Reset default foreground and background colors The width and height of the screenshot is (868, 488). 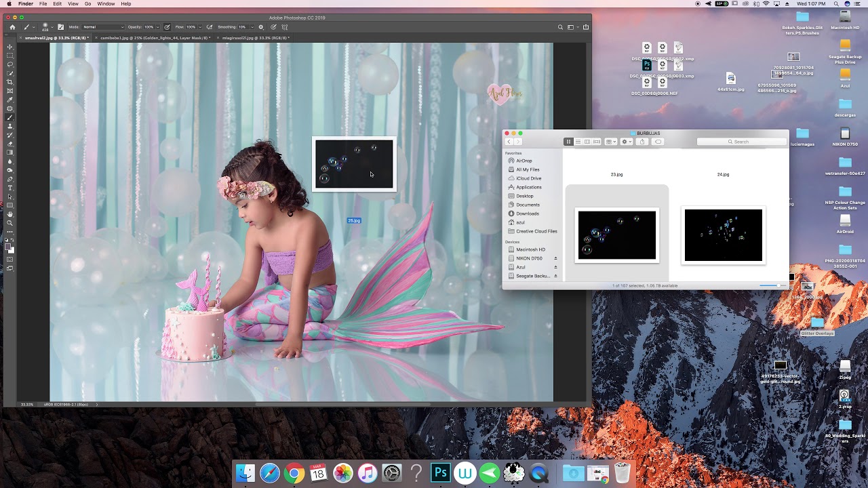pos(7,241)
